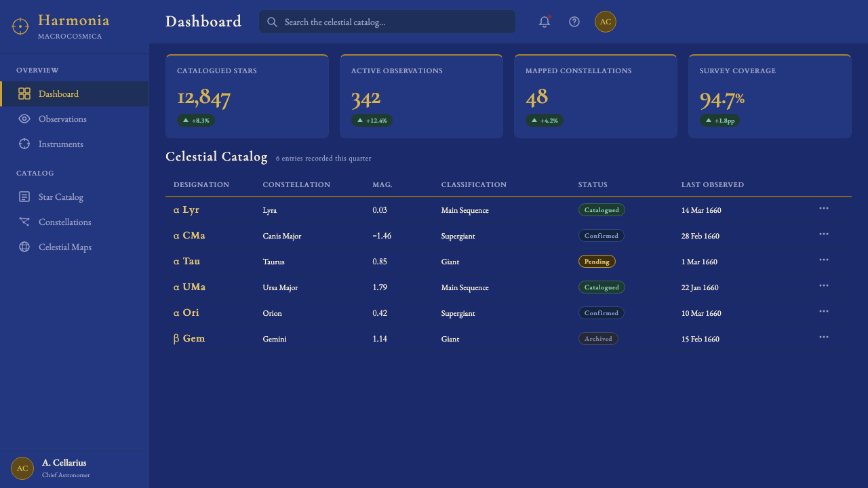
Task: Click the Harmonia crosshair logo icon
Action: pyautogui.click(x=20, y=26)
